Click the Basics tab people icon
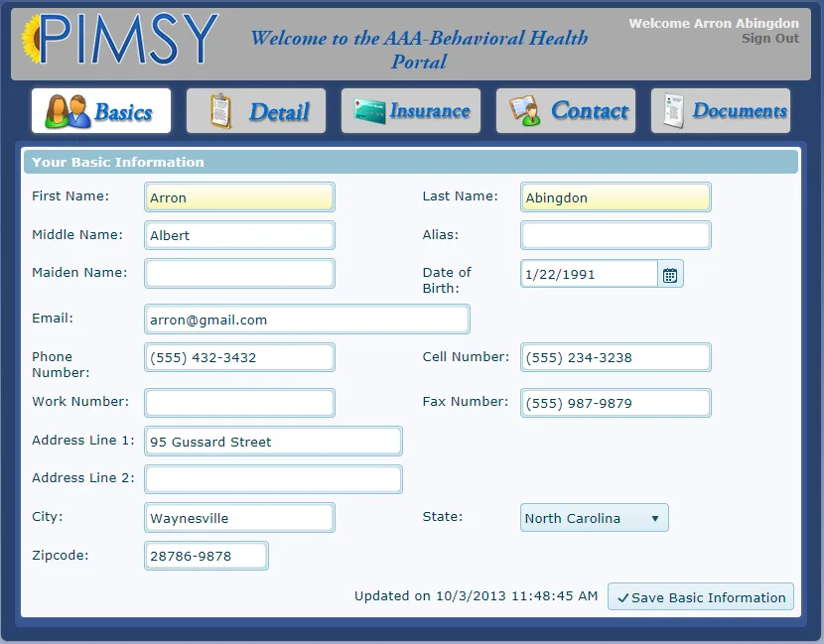824x644 pixels. coord(68,111)
